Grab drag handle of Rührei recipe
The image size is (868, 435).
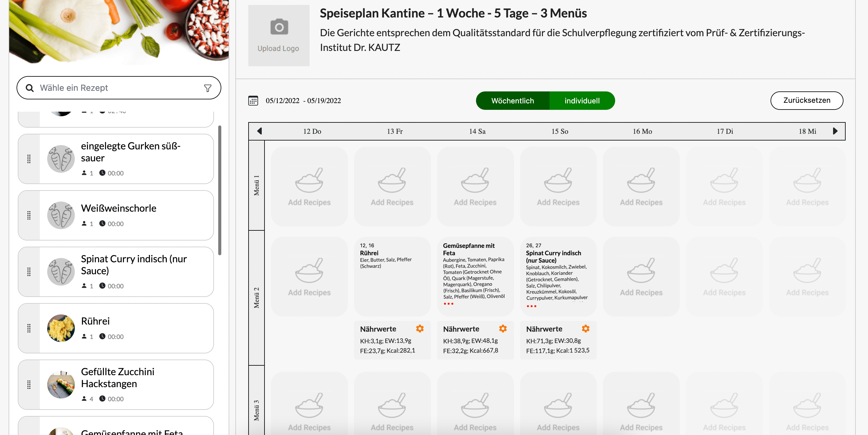click(29, 328)
